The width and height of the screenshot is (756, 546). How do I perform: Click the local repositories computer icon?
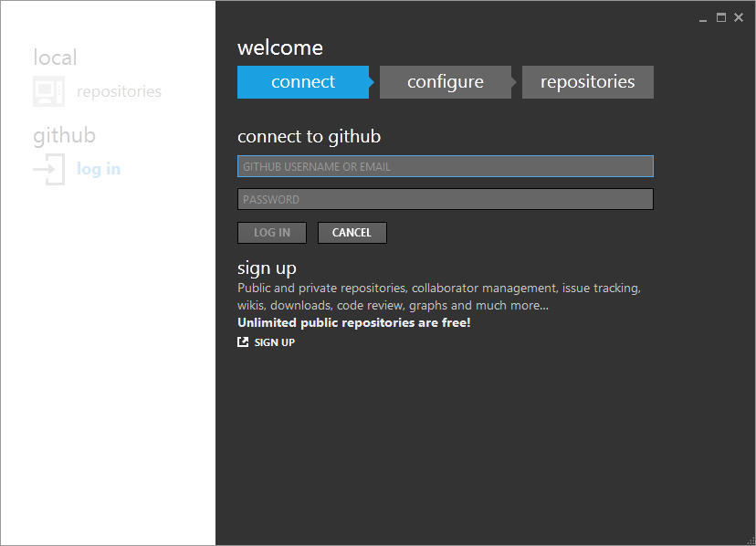click(x=48, y=91)
